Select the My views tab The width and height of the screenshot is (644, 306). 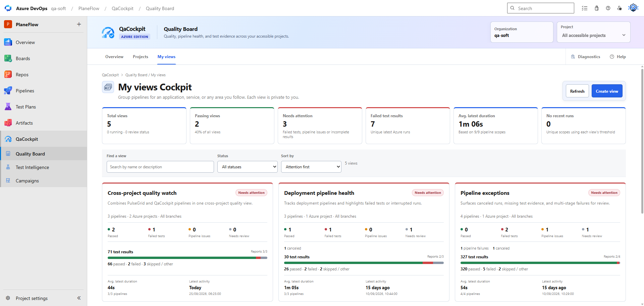[x=167, y=57]
